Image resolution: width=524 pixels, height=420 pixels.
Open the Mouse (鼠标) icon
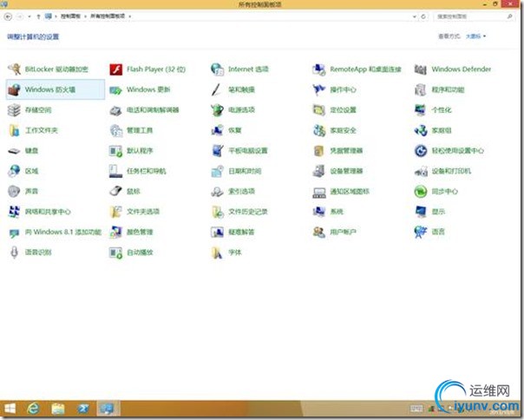point(116,191)
